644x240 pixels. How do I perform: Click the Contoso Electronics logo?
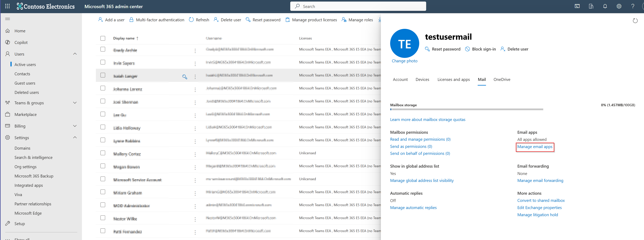(46, 6)
